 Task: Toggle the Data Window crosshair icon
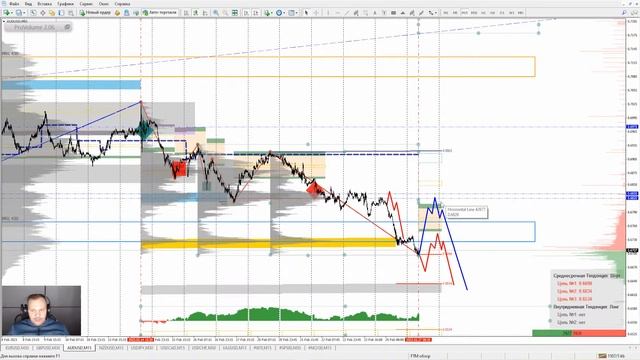(x=42, y=13)
